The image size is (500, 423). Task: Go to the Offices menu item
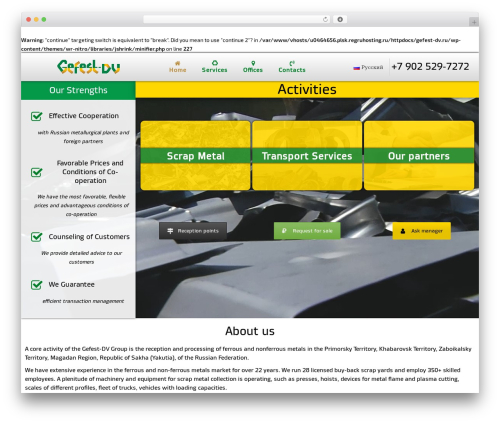click(253, 67)
